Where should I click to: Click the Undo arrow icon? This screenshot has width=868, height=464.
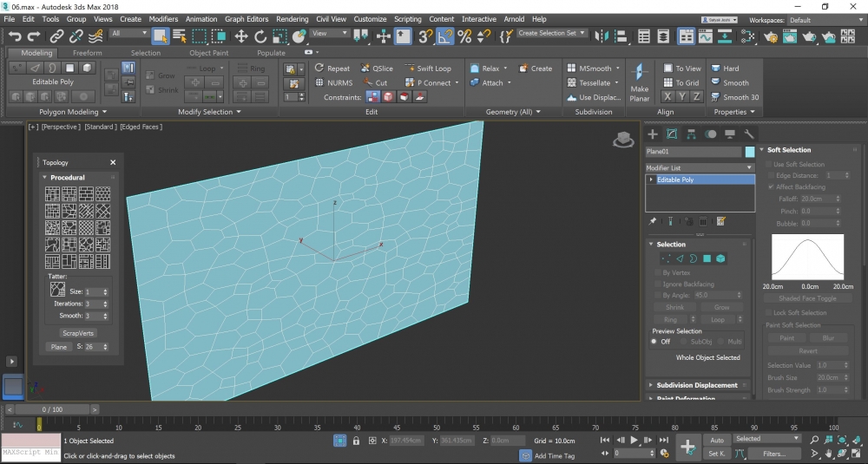[x=15, y=36]
